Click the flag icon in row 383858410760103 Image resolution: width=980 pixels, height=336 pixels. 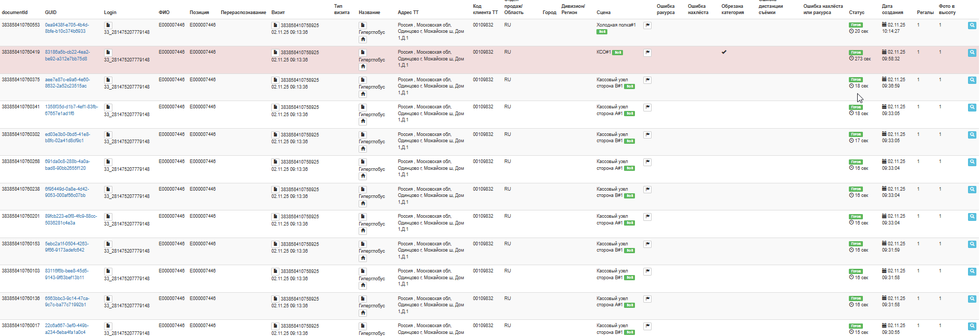click(647, 271)
